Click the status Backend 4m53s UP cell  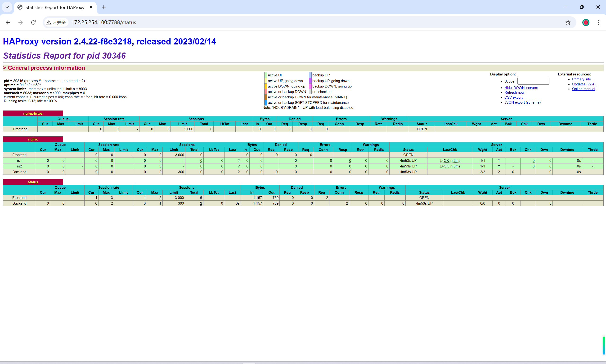(x=424, y=203)
